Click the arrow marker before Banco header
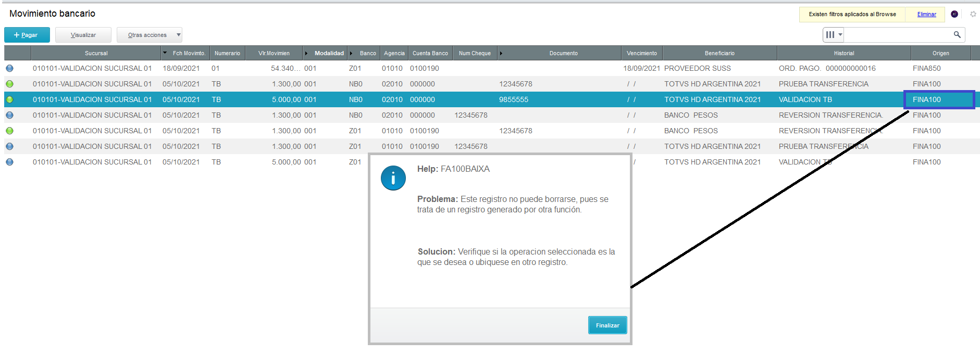 coord(351,53)
